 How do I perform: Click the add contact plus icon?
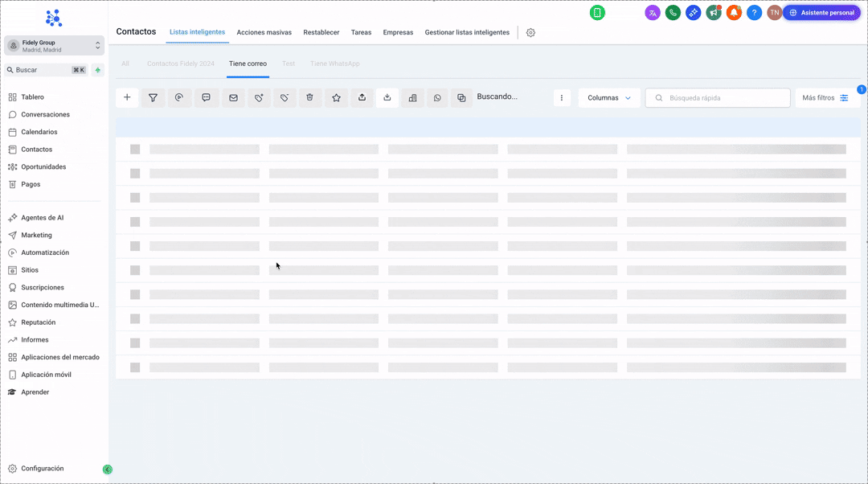point(127,97)
